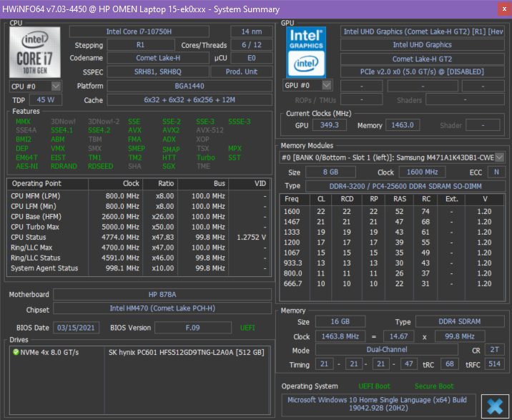This screenshot has height=420, width=512.
Task: Click the Windows 10 operating system text box
Action: [x=379, y=404]
